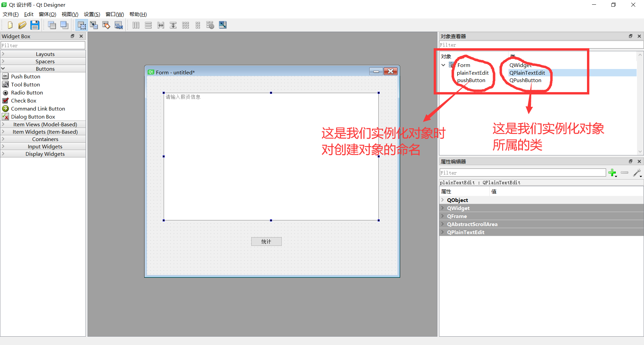
Task: Switch to Edit Tab Order icon
Action: click(119, 25)
